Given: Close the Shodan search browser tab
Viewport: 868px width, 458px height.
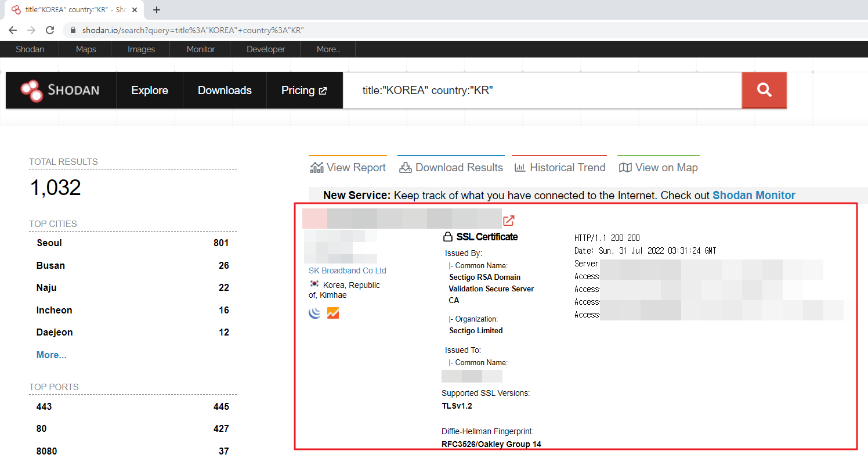Looking at the screenshot, I should point(135,10).
